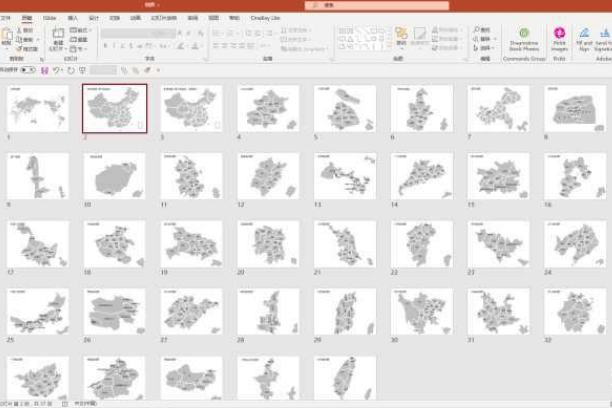
Task: Click the Save icon in quick access toolbar
Action: click(45, 70)
